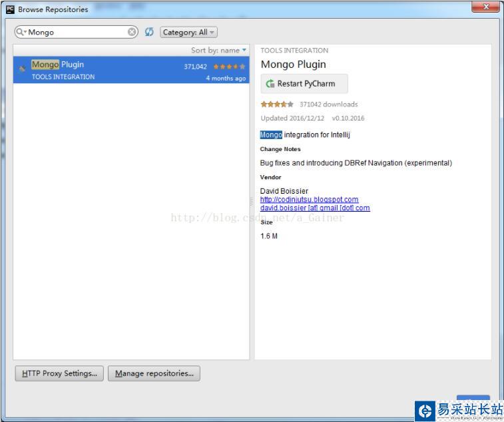Screen dimensions: 504x422
Task: Open the search history magnifier icon
Action: (x=21, y=32)
